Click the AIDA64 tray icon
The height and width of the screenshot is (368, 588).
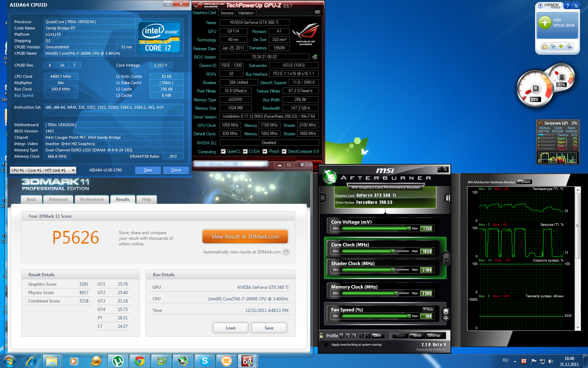pyautogui.click(x=524, y=361)
